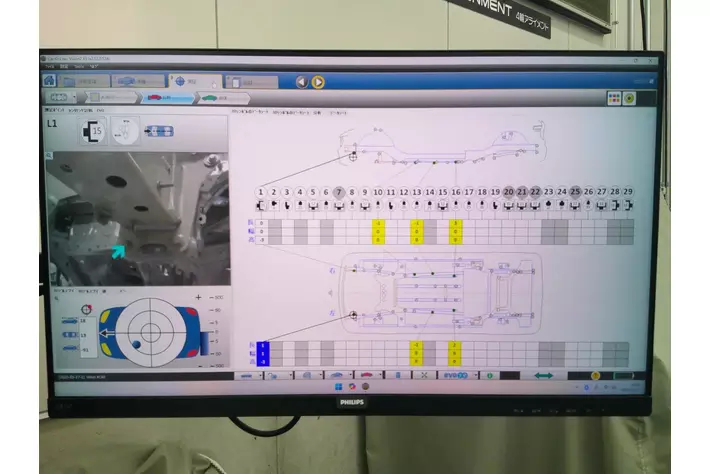Click the blue highlighted cell in lower table
This screenshot has height=474, width=710.
tap(262, 353)
